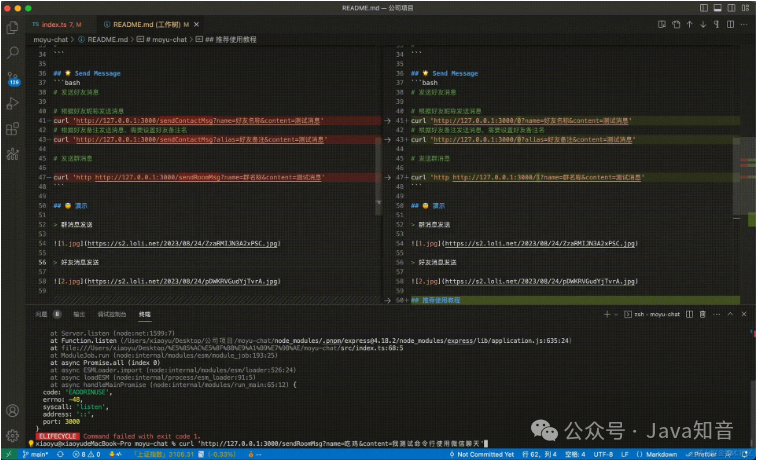Go to next change arrow
The width and height of the screenshot is (758, 461).
pyautogui.click(x=703, y=25)
